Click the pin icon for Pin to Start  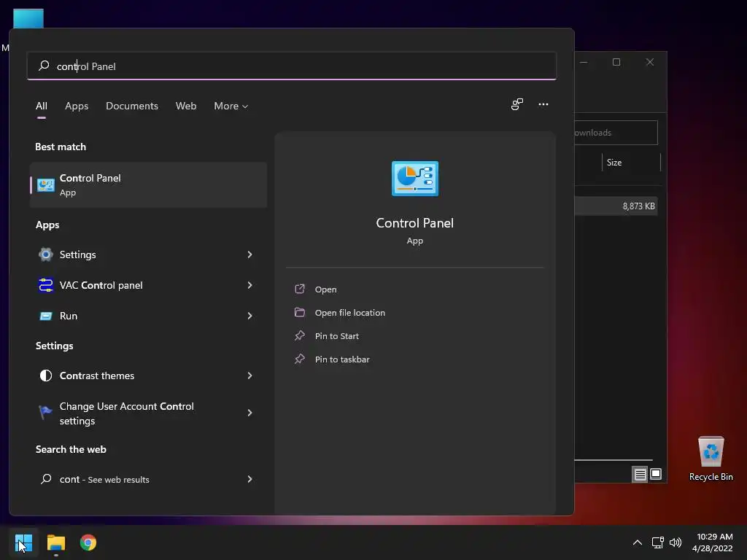click(x=300, y=335)
